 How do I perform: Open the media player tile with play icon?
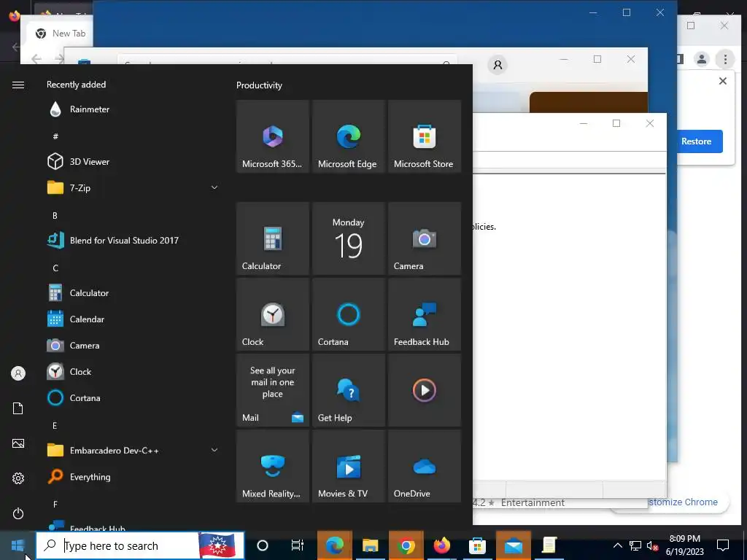click(x=425, y=390)
